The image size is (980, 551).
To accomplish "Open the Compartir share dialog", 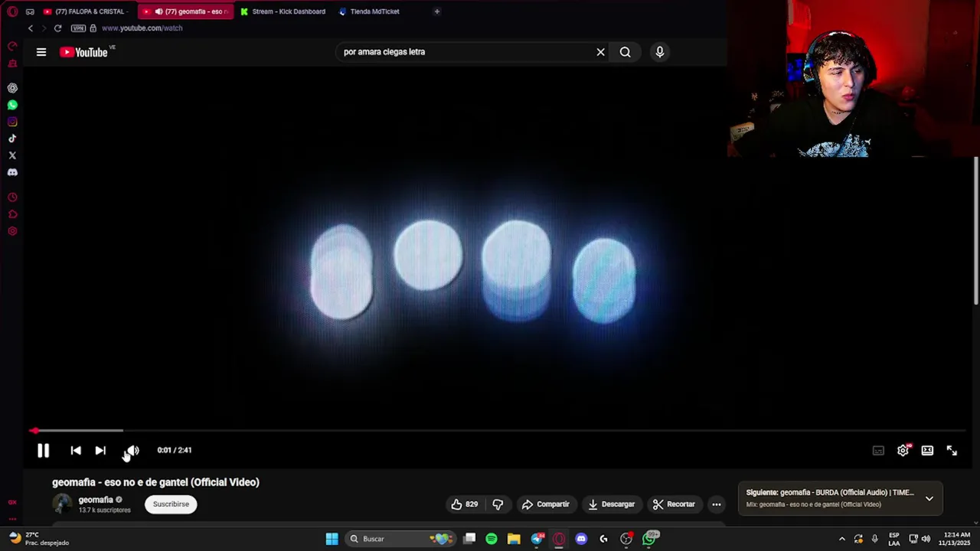I will click(546, 504).
